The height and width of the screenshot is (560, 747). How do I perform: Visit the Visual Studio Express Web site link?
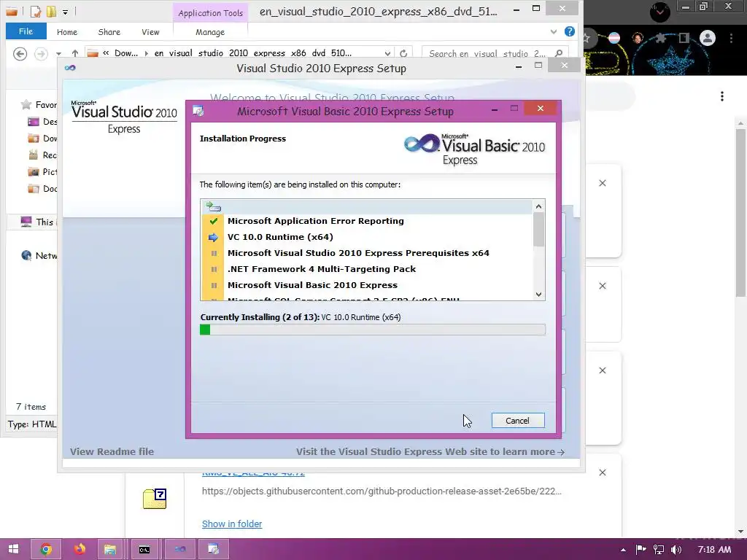tap(430, 452)
